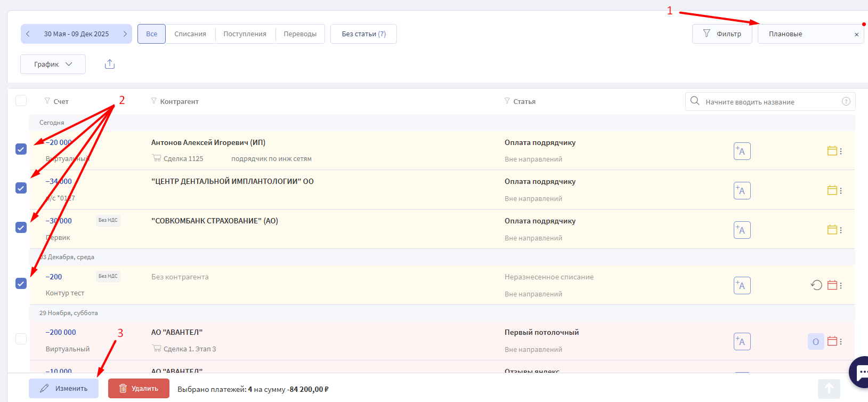Click the export upload icon
Screen dimensions: 868x402
[110, 64]
